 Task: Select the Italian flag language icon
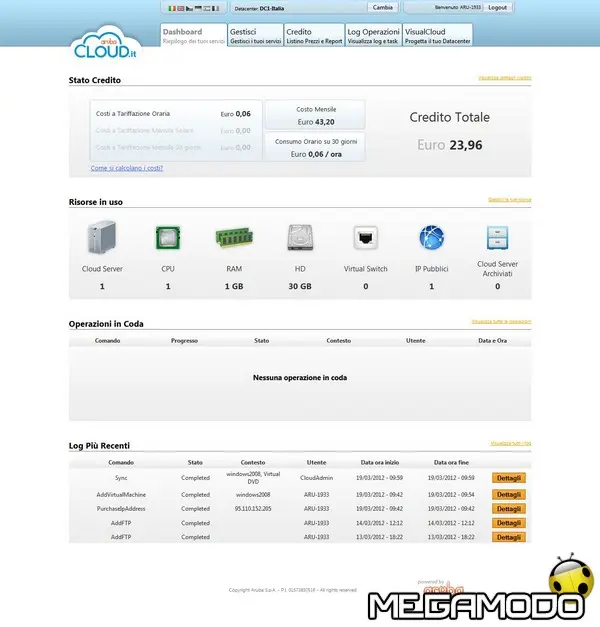(x=171, y=7)
